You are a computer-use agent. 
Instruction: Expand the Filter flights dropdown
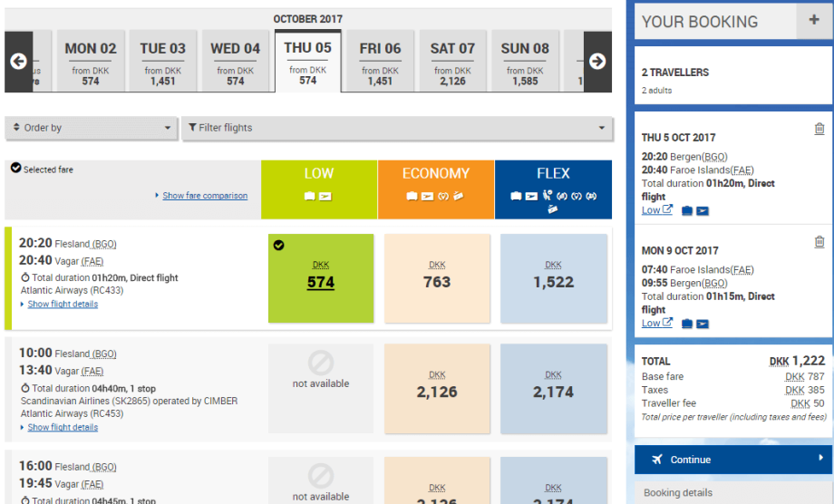pyautogui.click(x=397, y=128)
